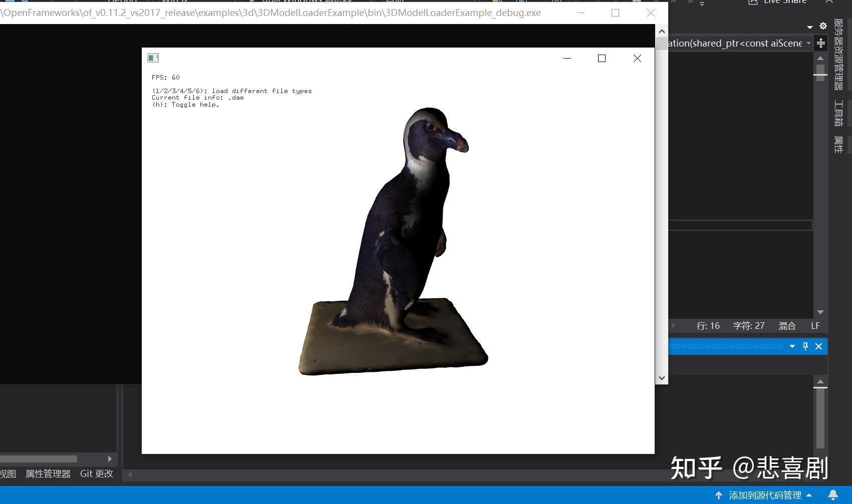
Task: Click the upload arrow beside 添加到源代码管理
Action: 718,495
